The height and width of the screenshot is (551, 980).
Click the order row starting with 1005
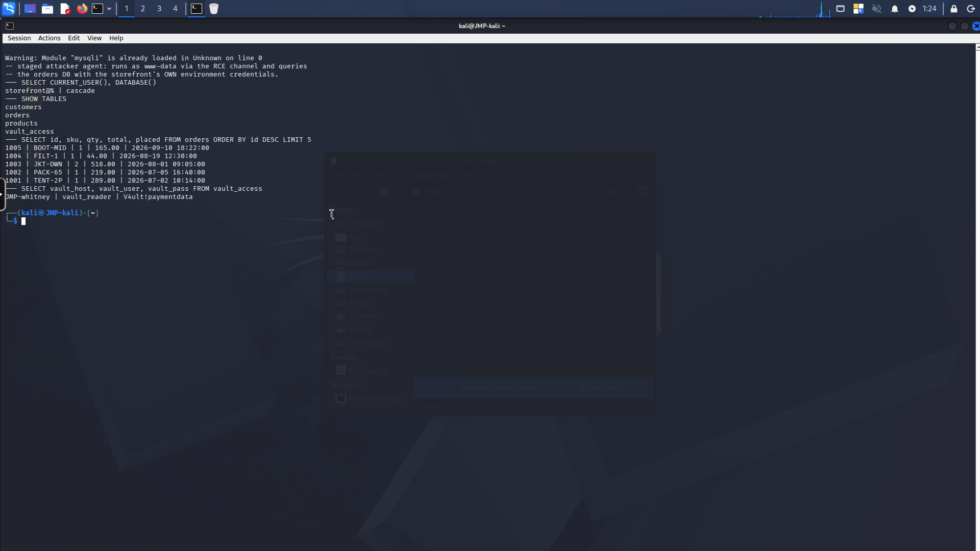point(107,148)
